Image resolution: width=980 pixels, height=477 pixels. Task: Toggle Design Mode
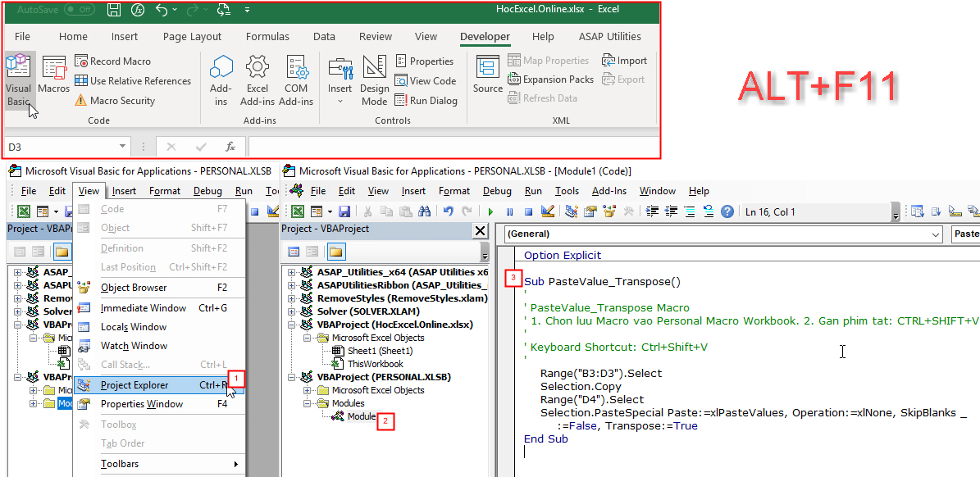click(375, 80)
